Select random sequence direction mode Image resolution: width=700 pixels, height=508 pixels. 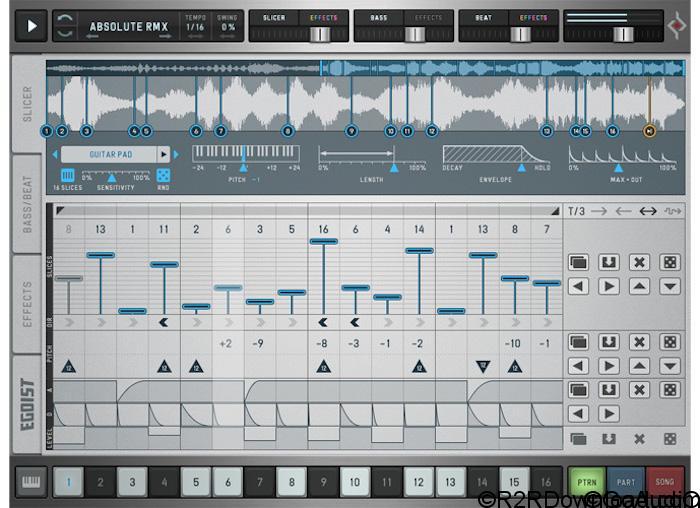click(672, 211)
